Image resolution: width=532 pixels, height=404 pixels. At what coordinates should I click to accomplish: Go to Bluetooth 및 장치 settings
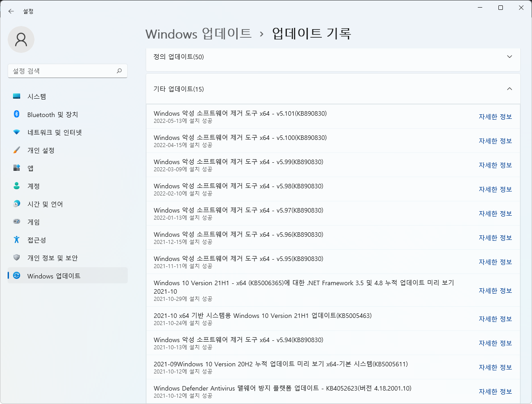click(x=68, y=114)
